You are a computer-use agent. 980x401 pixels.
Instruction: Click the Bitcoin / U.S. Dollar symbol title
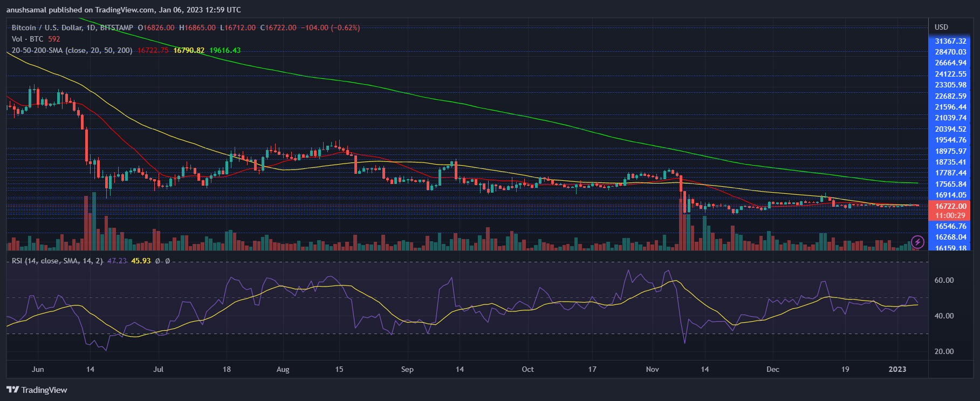72,28
